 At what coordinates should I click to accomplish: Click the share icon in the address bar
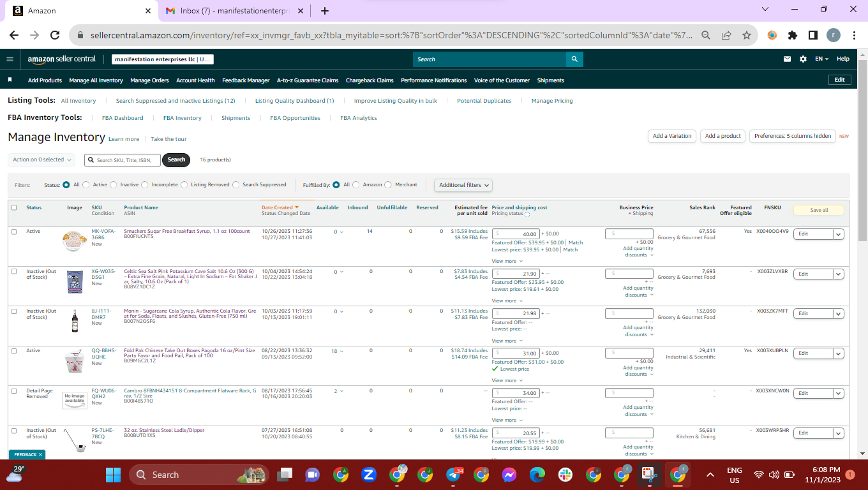pyautogui.click(x=726, y=36)
